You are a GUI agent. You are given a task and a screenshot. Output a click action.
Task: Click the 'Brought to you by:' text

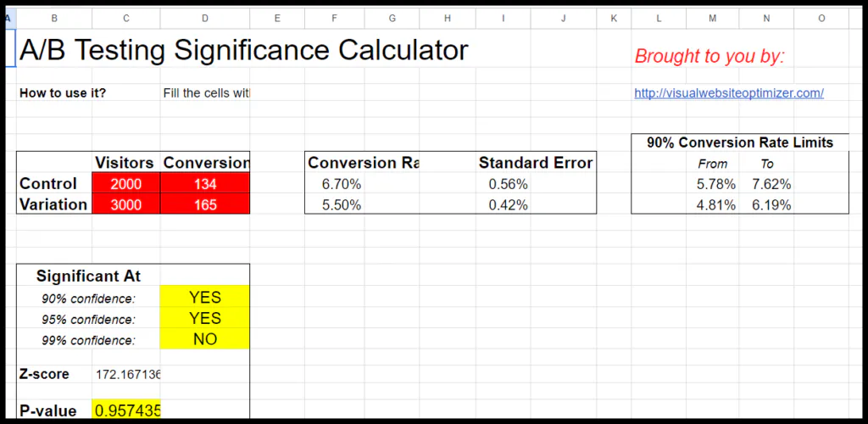tap(709, 57)
